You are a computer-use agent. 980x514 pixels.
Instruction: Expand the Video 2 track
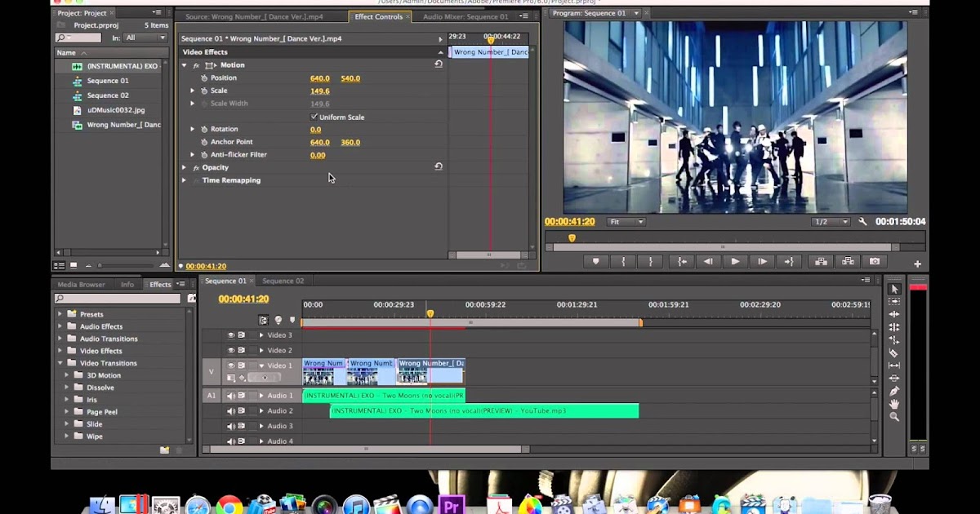(261, 350)
